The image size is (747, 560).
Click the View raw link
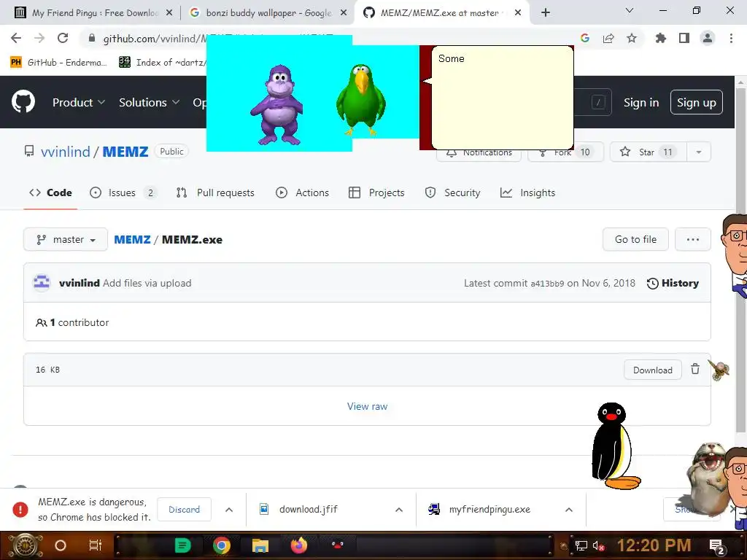pos(368,406)
